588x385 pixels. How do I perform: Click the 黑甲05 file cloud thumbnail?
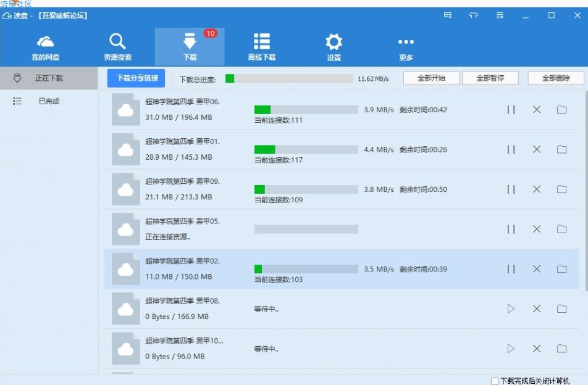[125, 229]
